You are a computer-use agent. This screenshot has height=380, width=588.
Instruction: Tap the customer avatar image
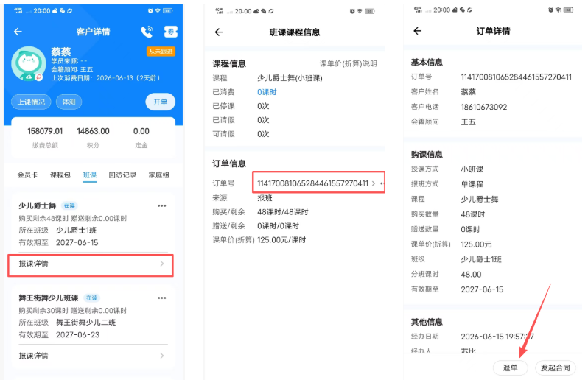(x=29, y=64)
